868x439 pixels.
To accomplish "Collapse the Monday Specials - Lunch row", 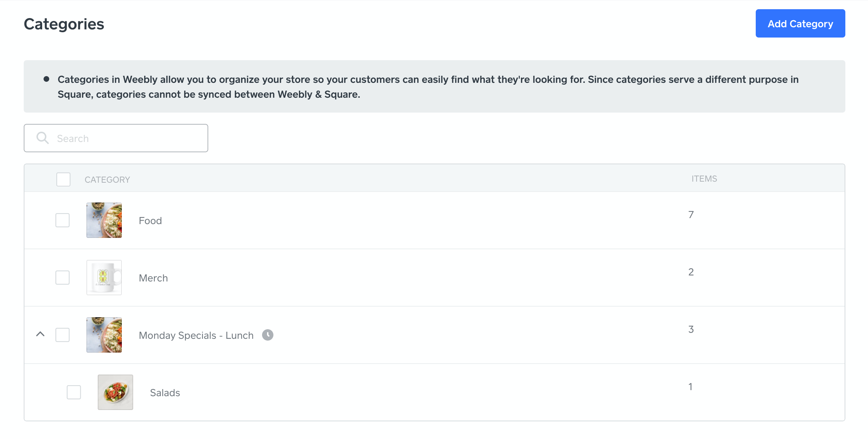I will tap(40, 334).
